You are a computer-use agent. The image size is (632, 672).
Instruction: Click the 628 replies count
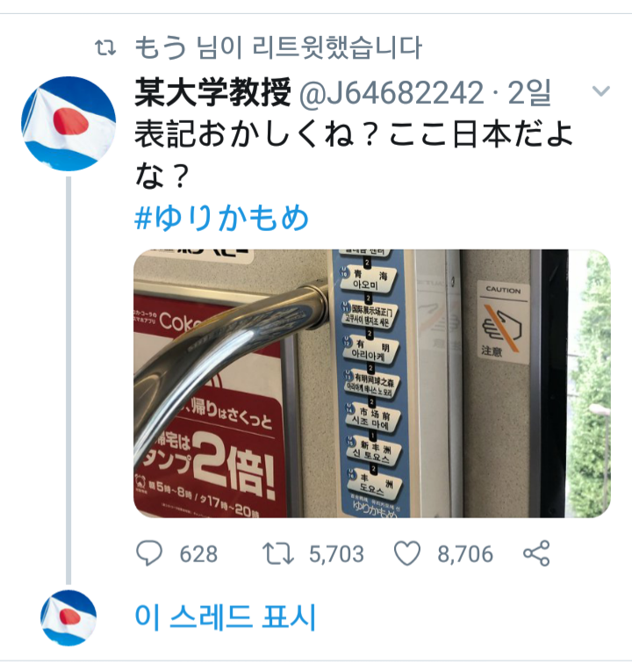(198, 554)
